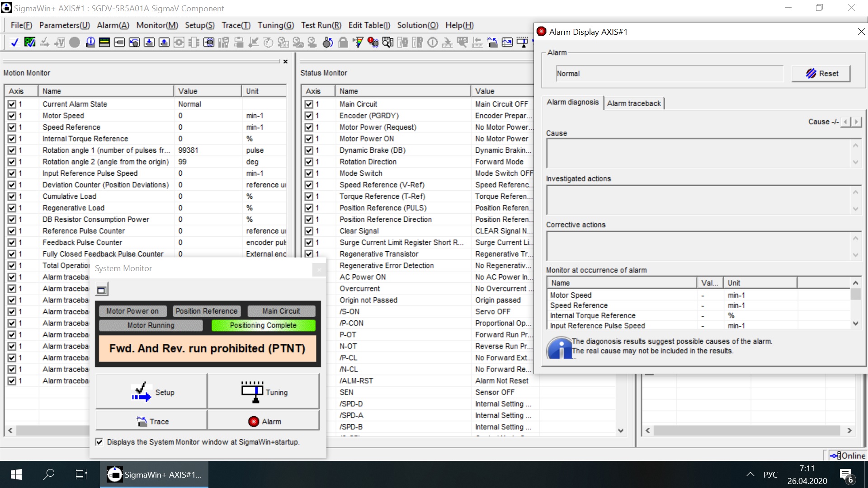The width and height of the screenshot is (868, 488).
Task: Click the next Cause arrow button
Action: tap(856, 122)
